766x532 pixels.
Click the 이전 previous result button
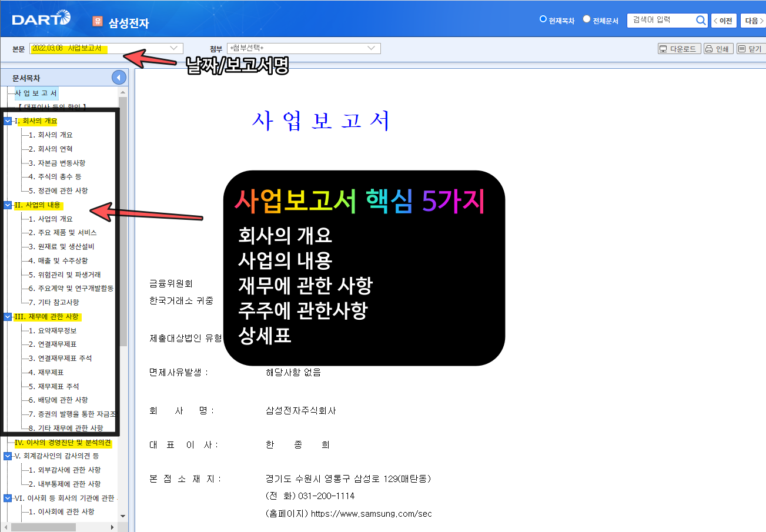point(724,21)
